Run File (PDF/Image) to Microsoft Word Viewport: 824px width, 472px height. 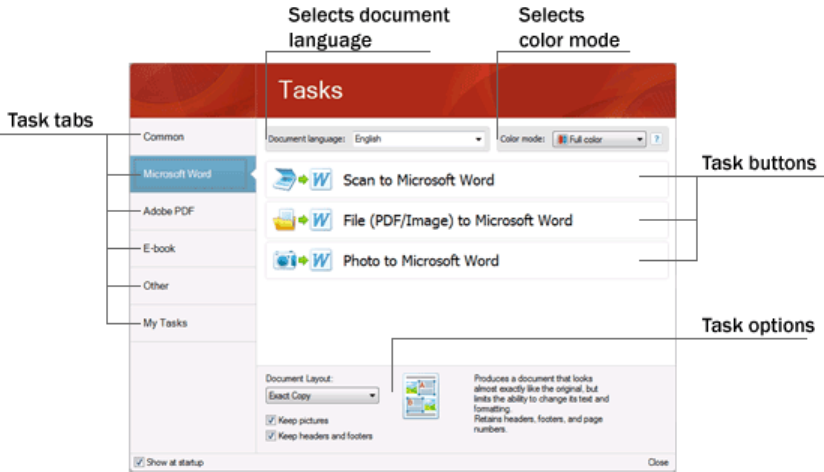tap(467, 220)
